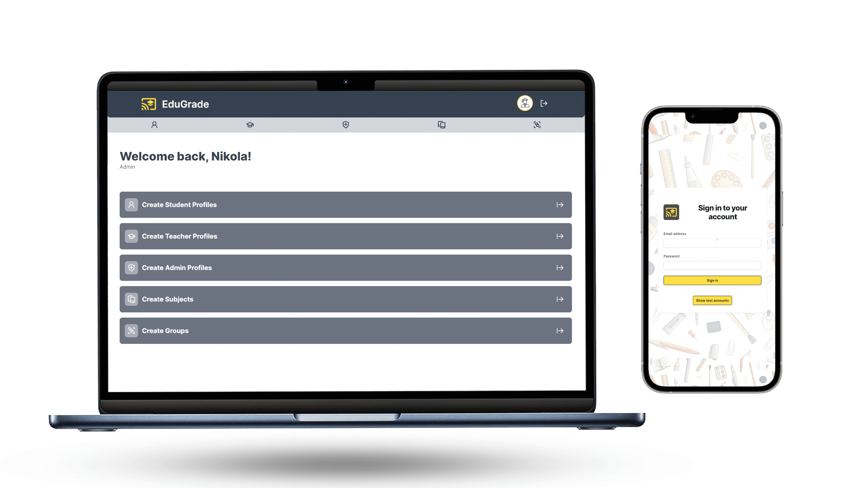Viewport: 868px width, 488px height.
Task: Select the Student Profiles navigation tab
Action: pos(154,124)
